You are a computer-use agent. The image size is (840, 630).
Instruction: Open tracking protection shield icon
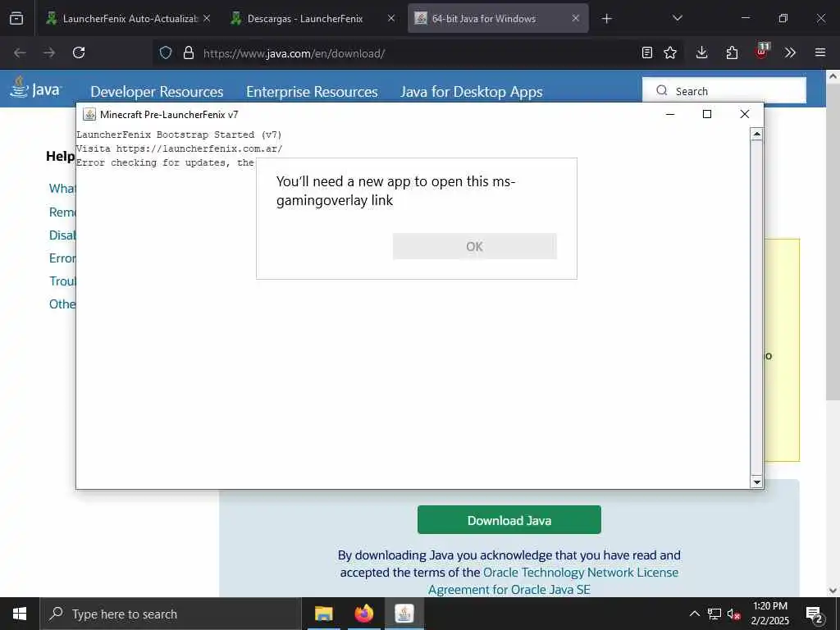[x=166, y=52]
